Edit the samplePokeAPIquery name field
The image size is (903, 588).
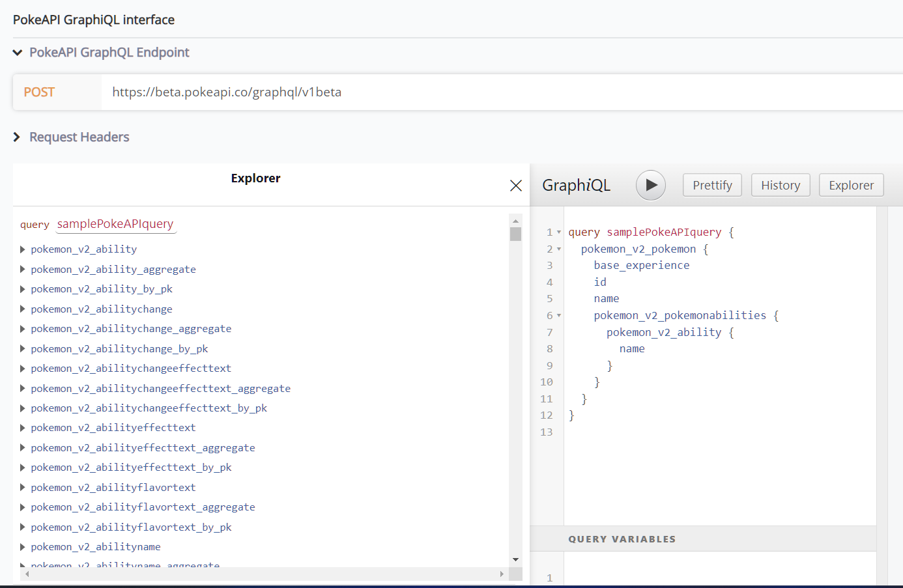pyautogui.click(x=115, y=224)
